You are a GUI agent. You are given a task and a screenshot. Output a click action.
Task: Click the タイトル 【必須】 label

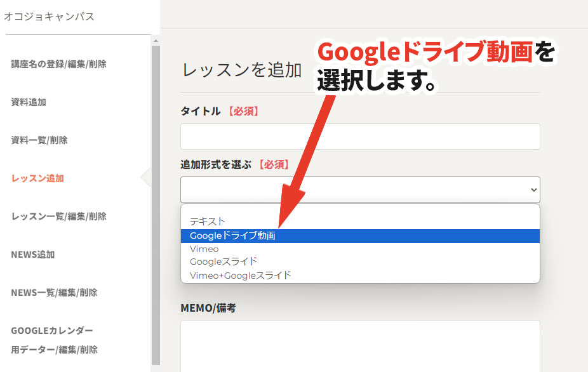tap(220, 111)
